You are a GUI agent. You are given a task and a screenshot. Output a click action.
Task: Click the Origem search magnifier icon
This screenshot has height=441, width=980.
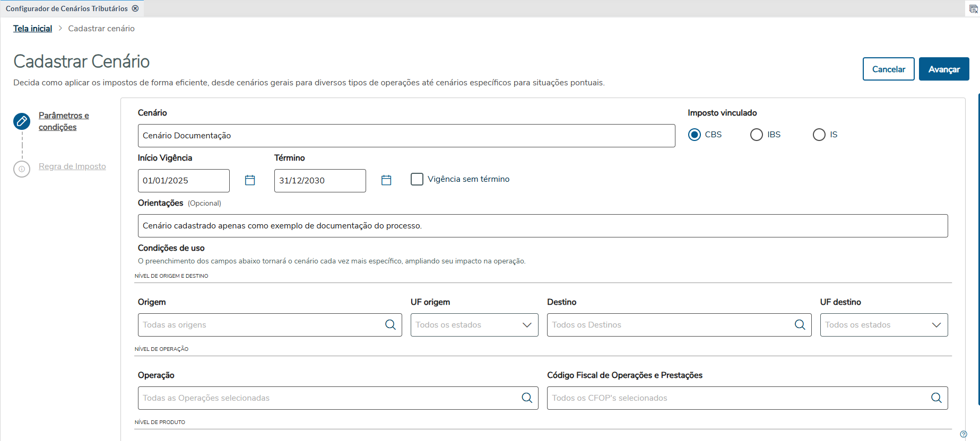pos(391,325)
